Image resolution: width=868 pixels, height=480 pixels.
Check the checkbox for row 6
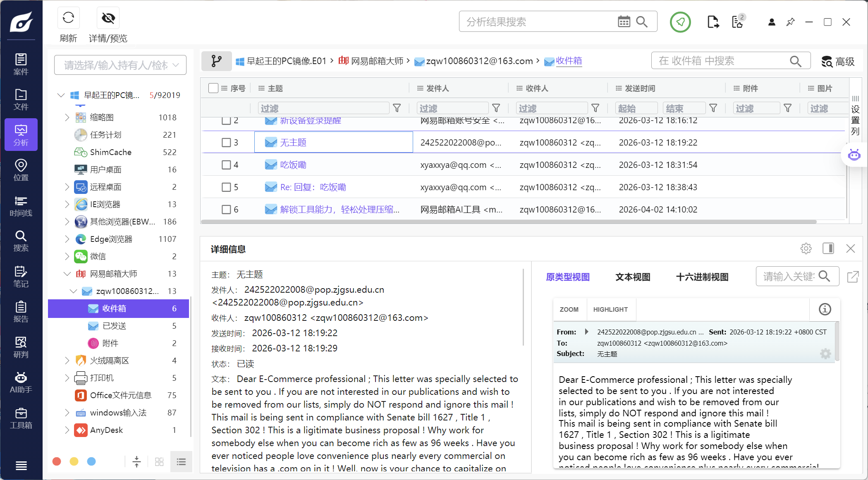226,210
